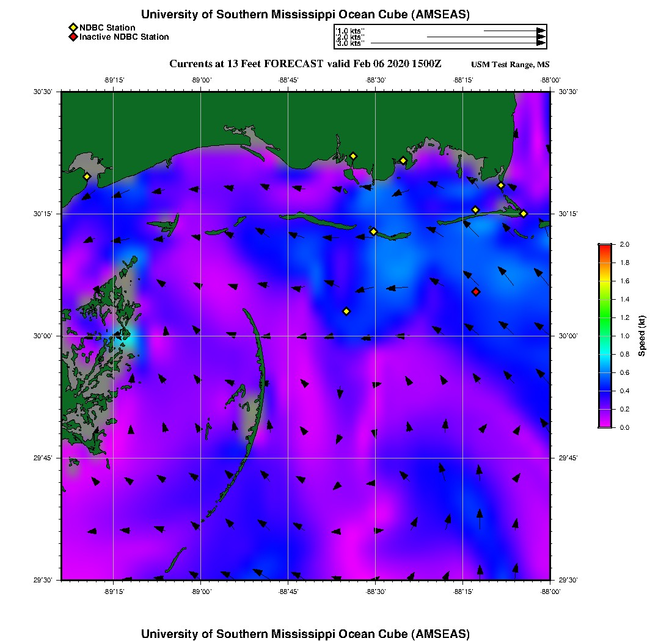This screenshot has height=641, width=672.
Task: Select the westernmost yellow station marker on the map
Action: 87,176
